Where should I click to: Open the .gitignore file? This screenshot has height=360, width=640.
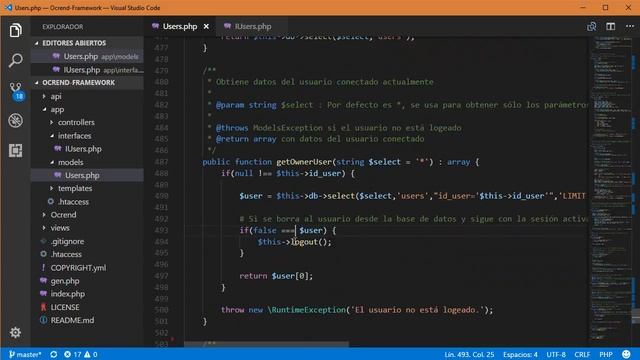click(x=87, y=241)
